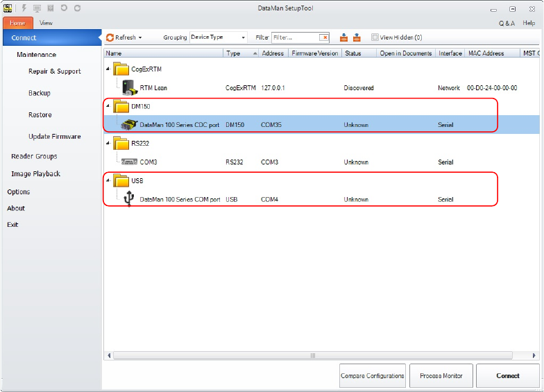Sort by the Address column header
The height and width of the screenshot is (392, 544).
[273, 53]
